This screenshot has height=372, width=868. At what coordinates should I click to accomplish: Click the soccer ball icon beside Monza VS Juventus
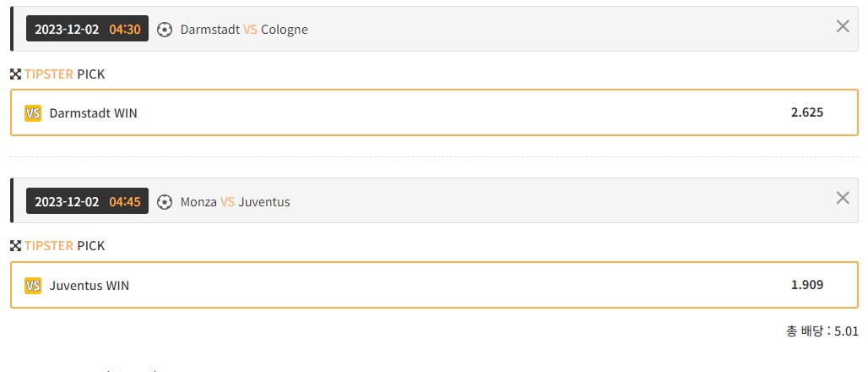tap(165, 202)
